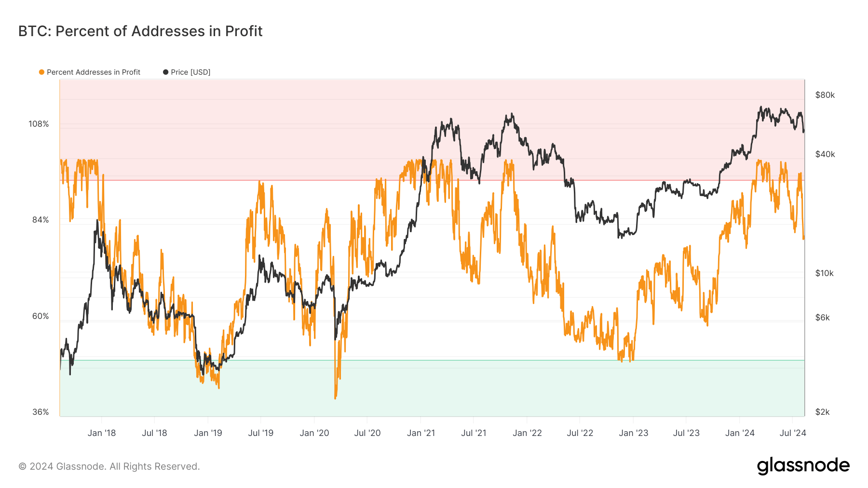Toggle the Price [USD] legend label

[x=190, y=72]
